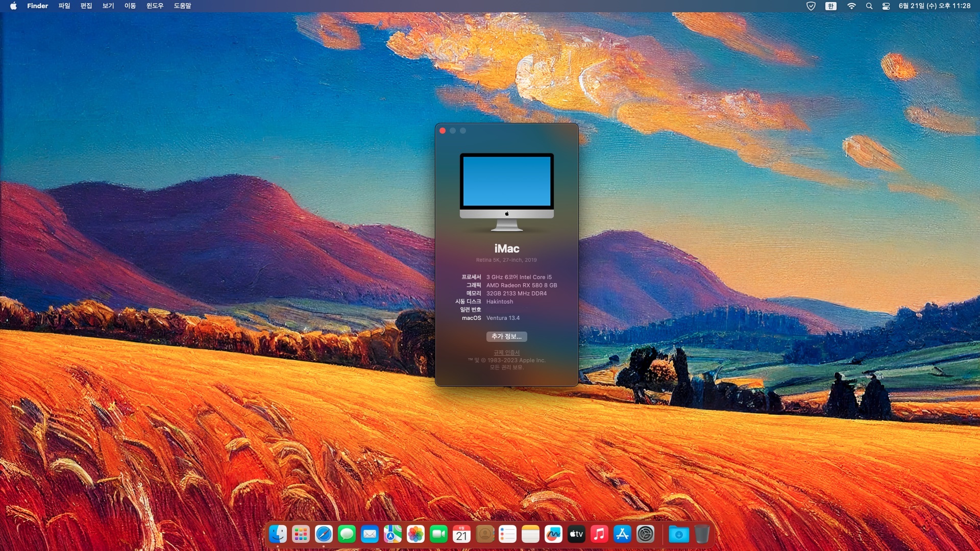Open the Finder application menu
The height and width of the screenshot is (551, 980).
(37, 6)
